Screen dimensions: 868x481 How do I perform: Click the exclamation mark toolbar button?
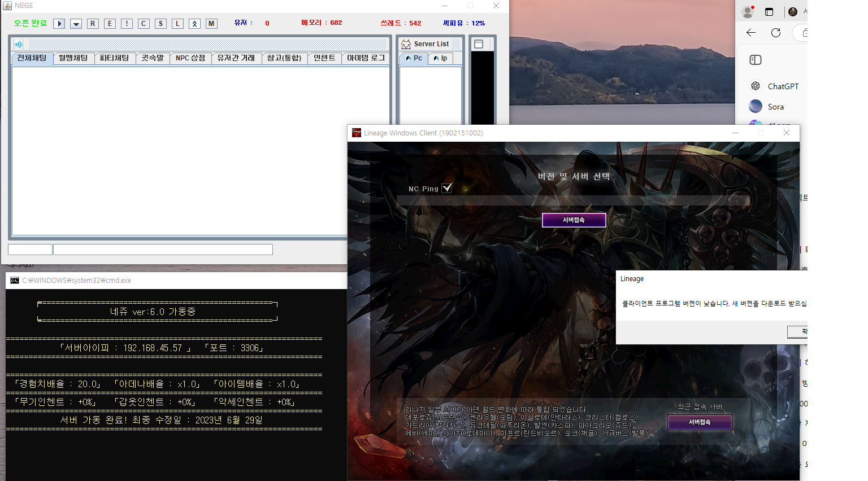127,24
